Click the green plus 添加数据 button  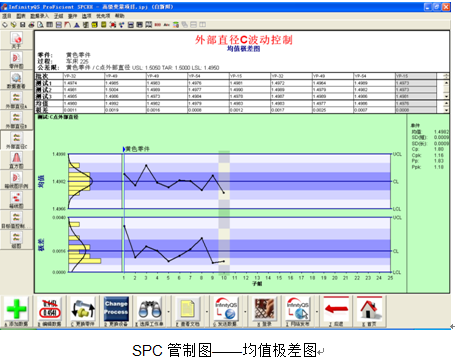(x=16, y=312)
